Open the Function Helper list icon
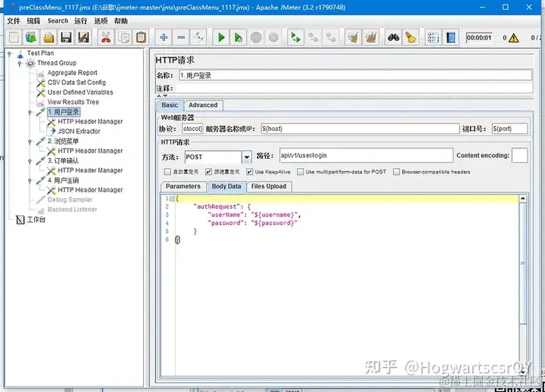 click(x=433, y=37)
